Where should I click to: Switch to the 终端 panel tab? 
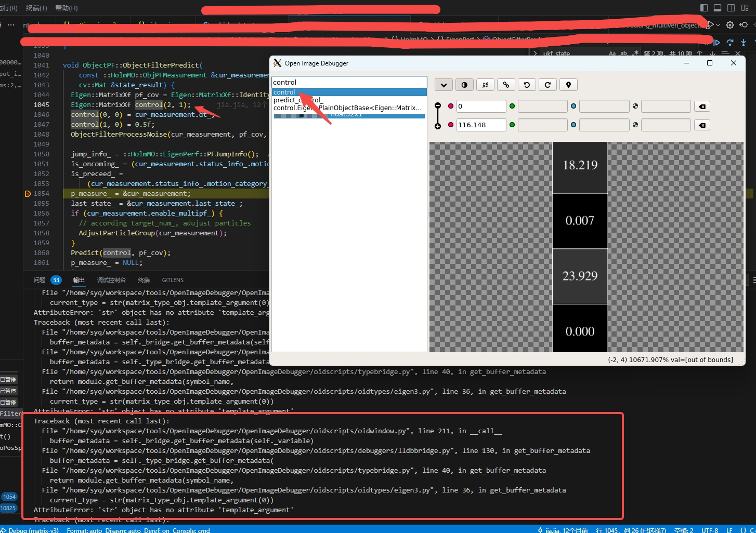point(144,280)
